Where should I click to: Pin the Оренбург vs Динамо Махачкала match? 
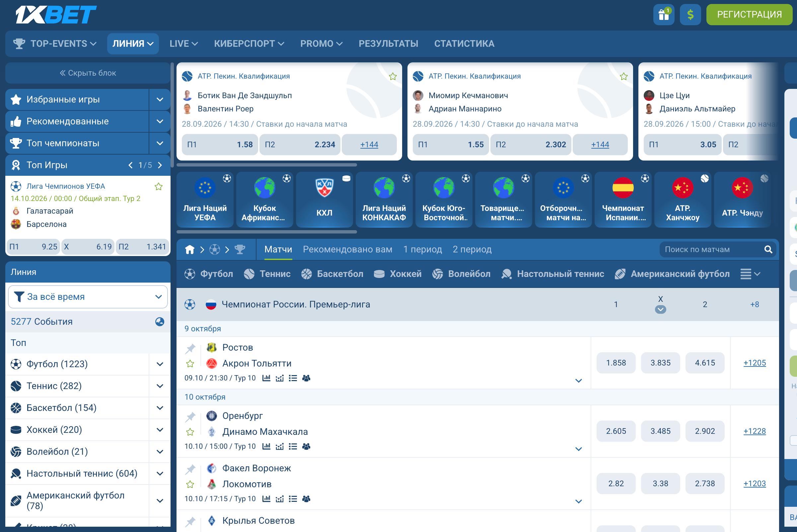(190, 416)
